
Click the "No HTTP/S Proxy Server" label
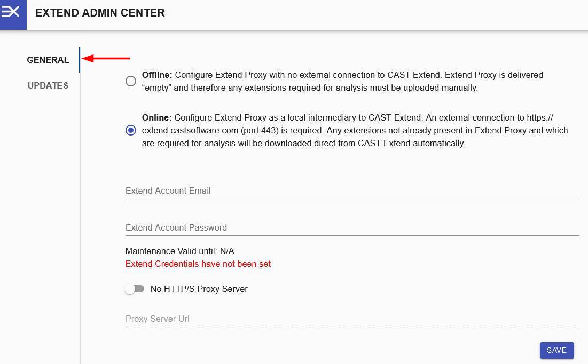199,289
